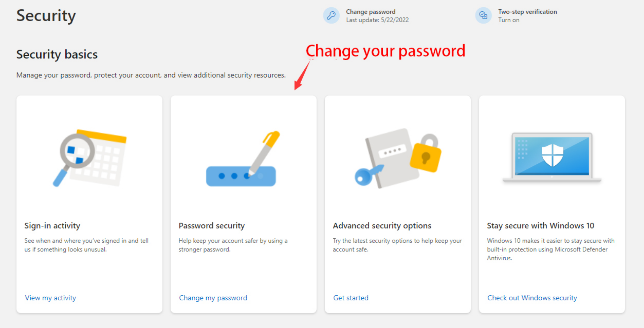Select the Password security card title
The width and height of the screenshot is (644, 328).
click(212, 226)
